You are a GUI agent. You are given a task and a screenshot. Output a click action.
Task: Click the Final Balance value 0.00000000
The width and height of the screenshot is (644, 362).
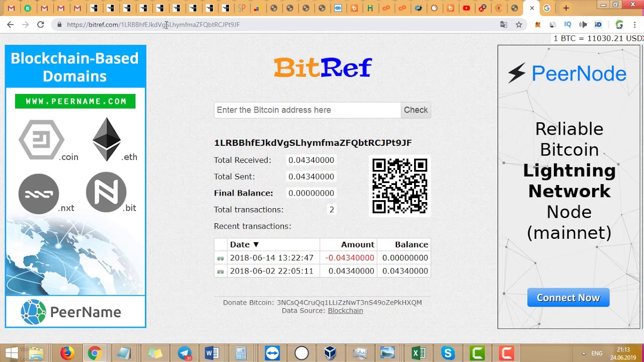point(311,193)
